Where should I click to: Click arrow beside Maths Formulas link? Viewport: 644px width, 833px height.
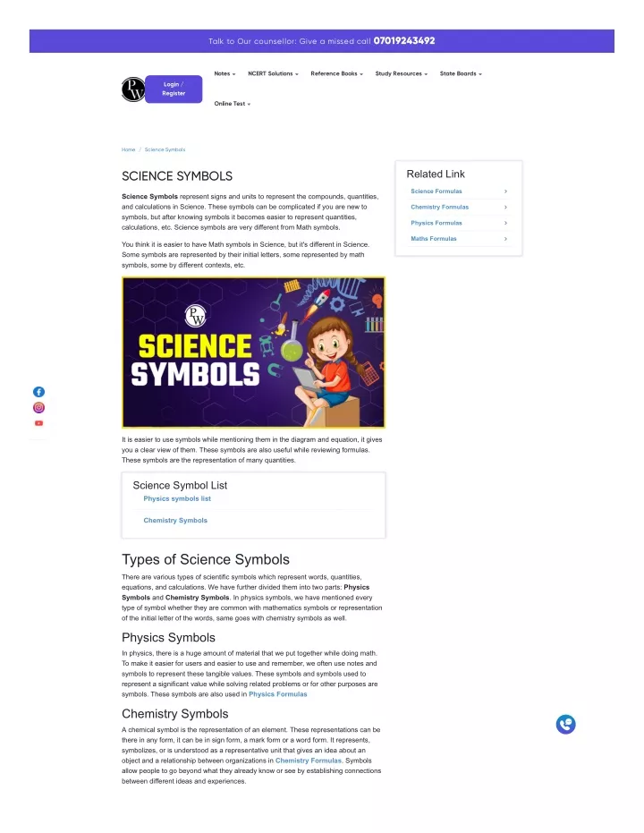coord(505,239)
